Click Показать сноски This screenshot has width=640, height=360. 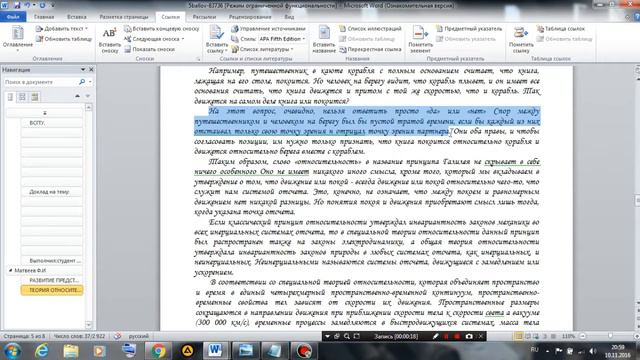149,49
